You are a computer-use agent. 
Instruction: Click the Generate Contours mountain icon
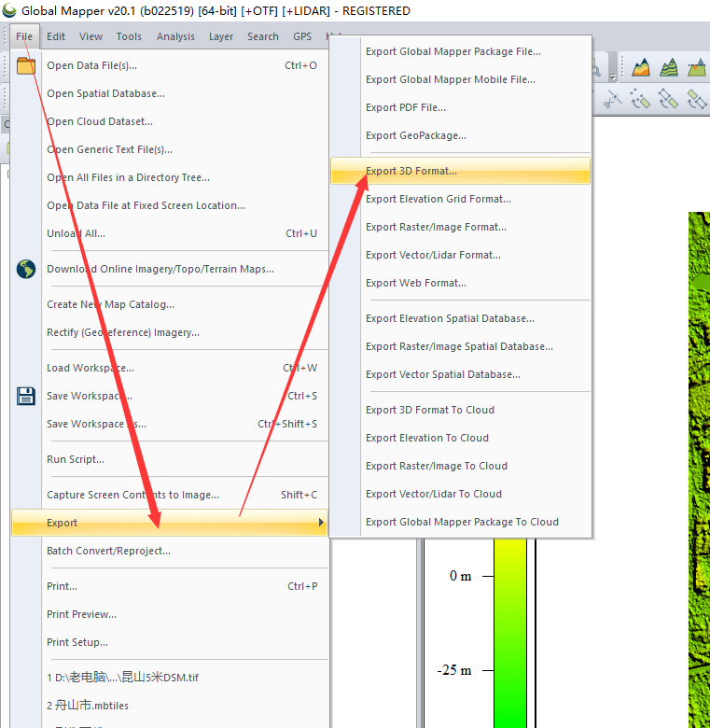669,68
